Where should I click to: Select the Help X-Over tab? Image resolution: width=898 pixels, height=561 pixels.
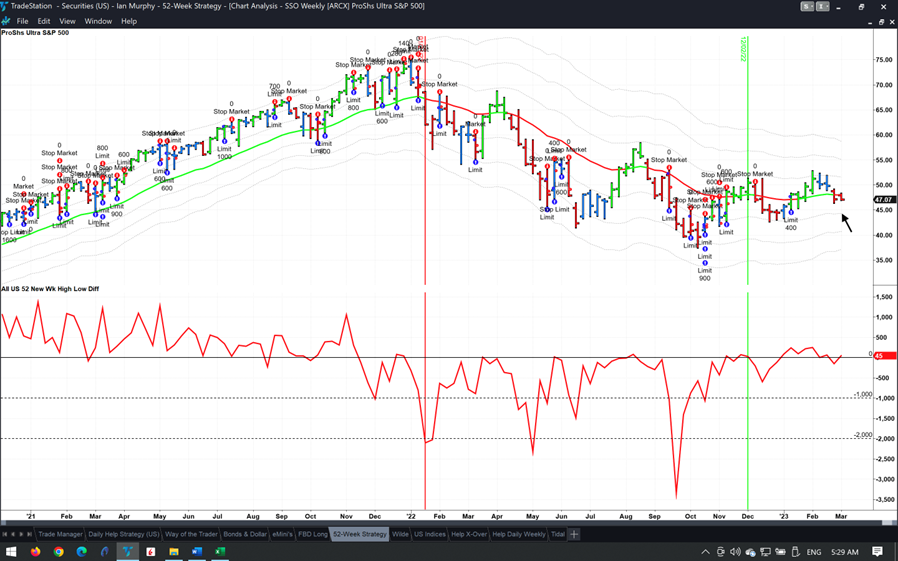468,534
